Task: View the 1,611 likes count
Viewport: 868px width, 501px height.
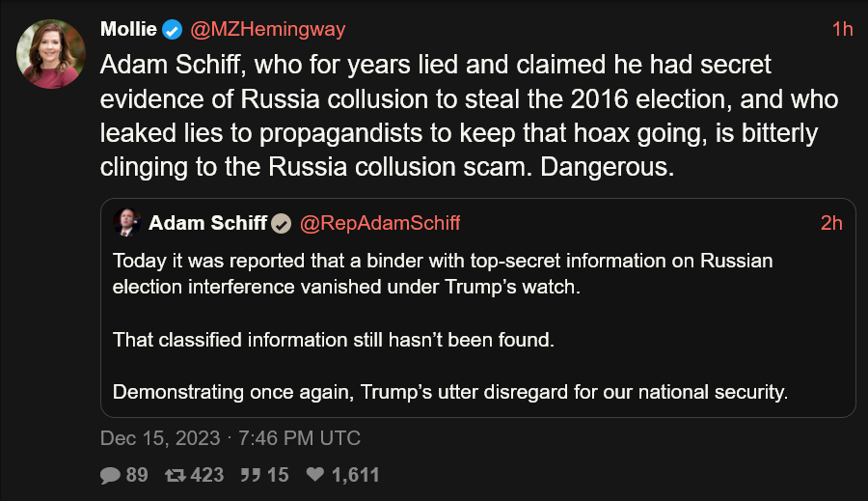Action: tap(355, 475)
